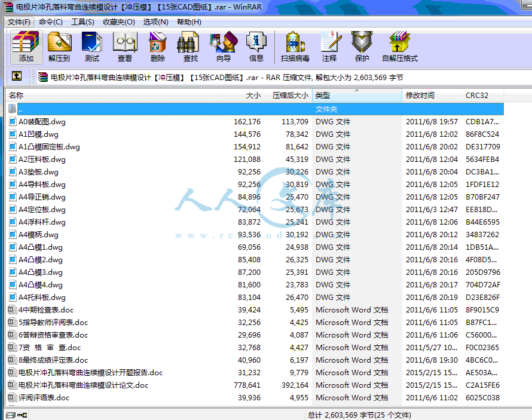
Task: Click the CRC32 value 86F8C524
Action: click(482, 134)
